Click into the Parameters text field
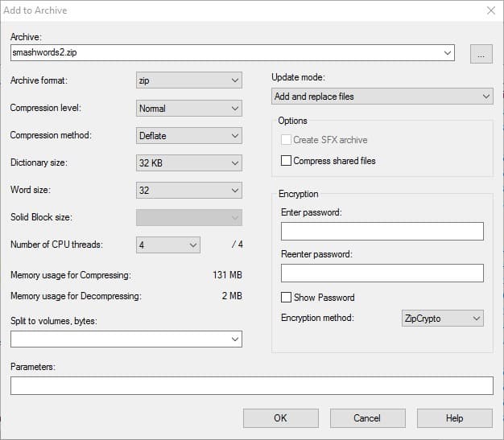Screen dimensions: 504x440 pos(252,386)
